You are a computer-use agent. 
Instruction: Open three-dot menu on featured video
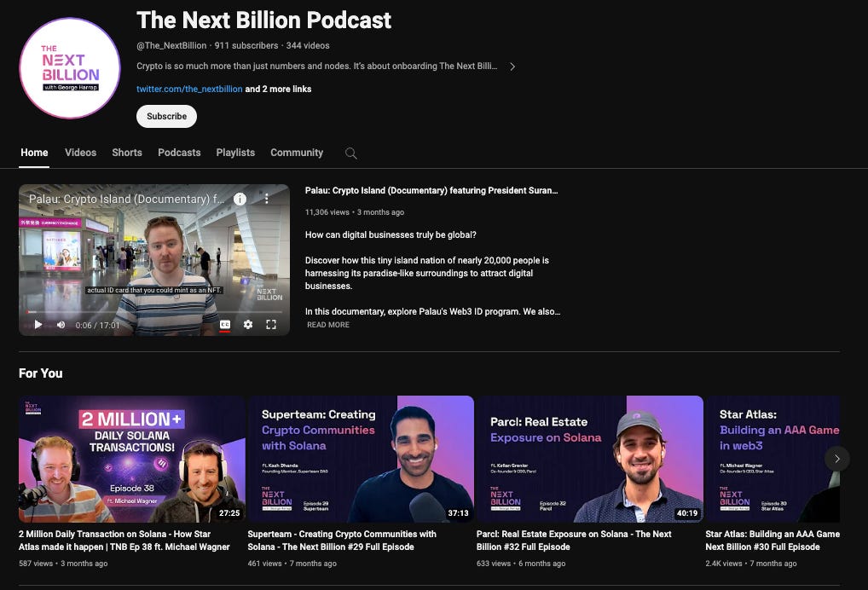pyautogui.click(x=266, y=199)
